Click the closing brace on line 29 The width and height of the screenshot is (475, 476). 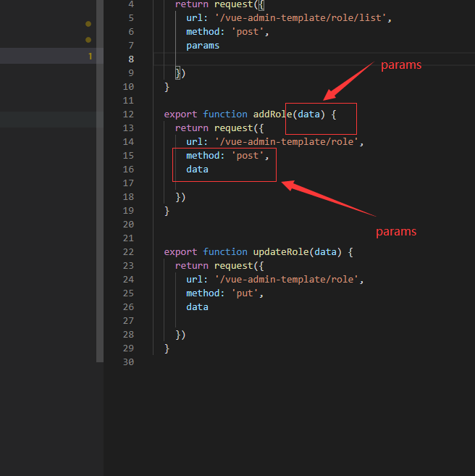167,348
